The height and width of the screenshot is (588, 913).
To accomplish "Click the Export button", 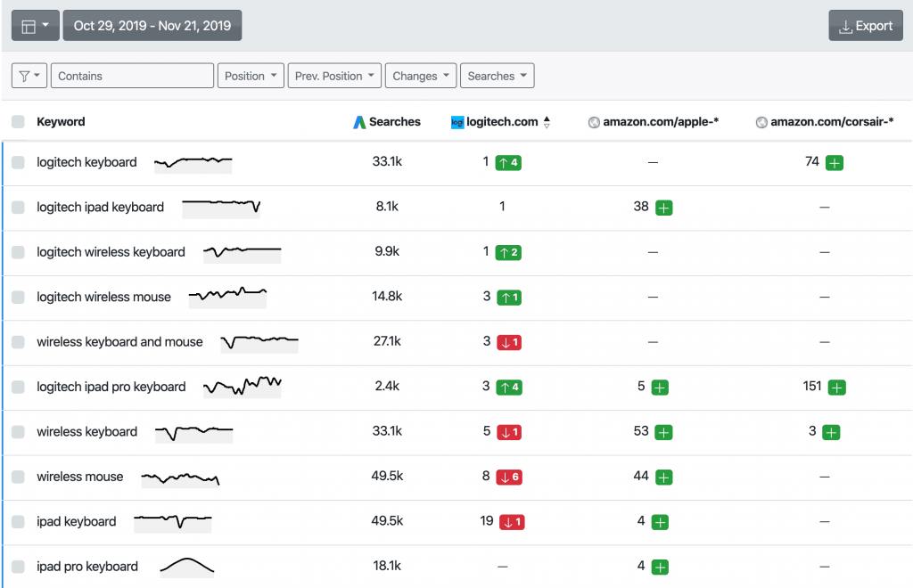I will click(866, 26).
